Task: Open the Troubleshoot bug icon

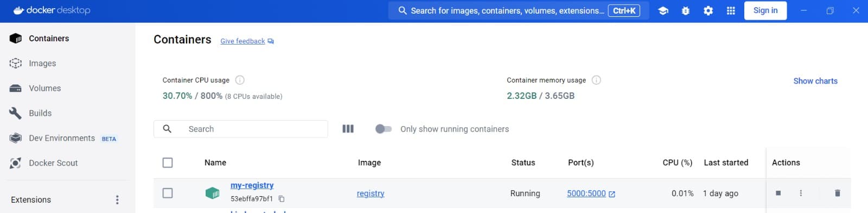Action: coord(686,11)
